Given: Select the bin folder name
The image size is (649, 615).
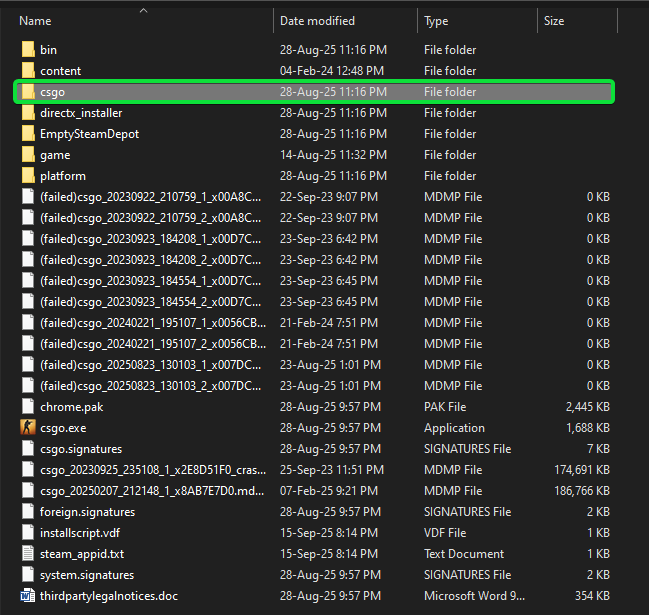Looking at the screenshot, I should [48, 50].
